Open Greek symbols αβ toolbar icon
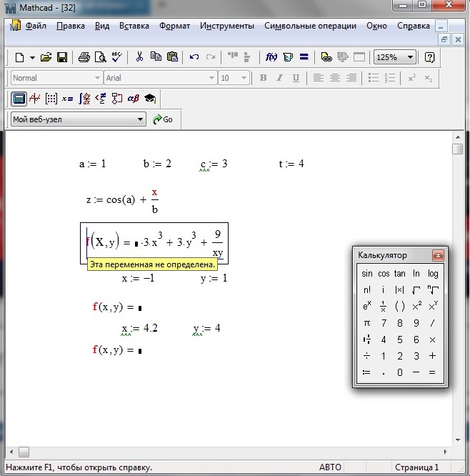Viewport: 470px width, 476px height. point(133,99)
